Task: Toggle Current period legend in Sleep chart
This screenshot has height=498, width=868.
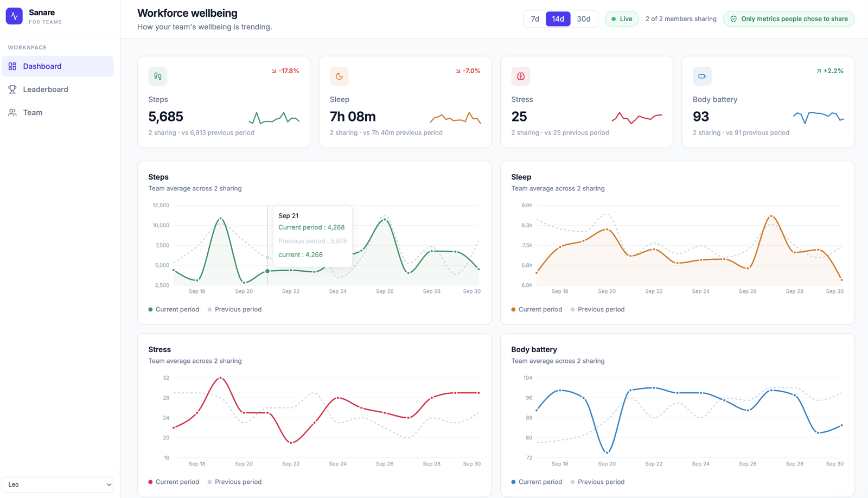Action: click(x=537, y=309)
